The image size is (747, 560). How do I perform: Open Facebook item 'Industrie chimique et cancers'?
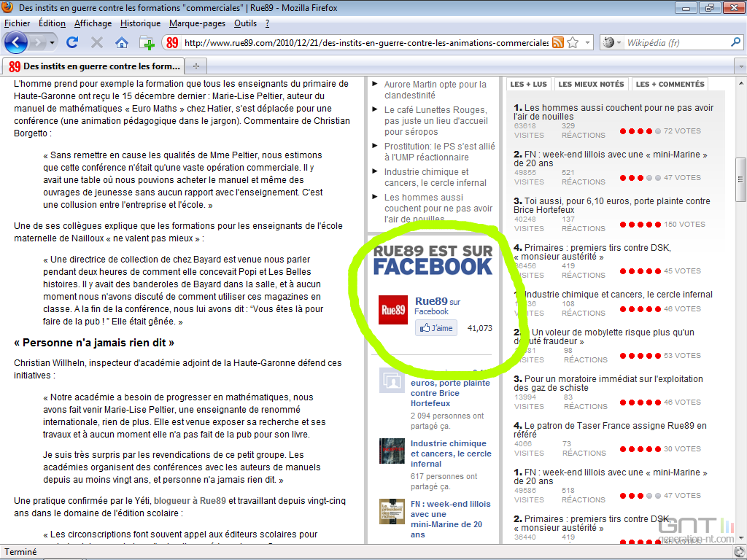point(451,454)
